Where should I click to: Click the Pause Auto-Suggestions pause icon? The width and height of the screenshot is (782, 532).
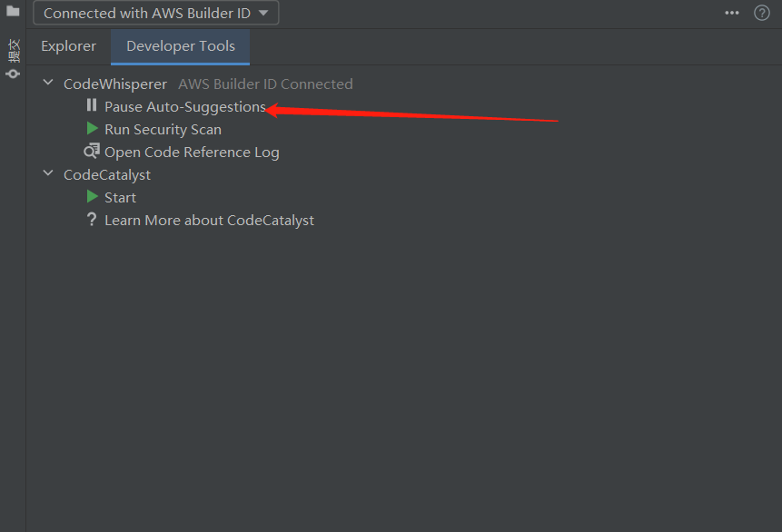pyautogui.click(x=91, y=106)
